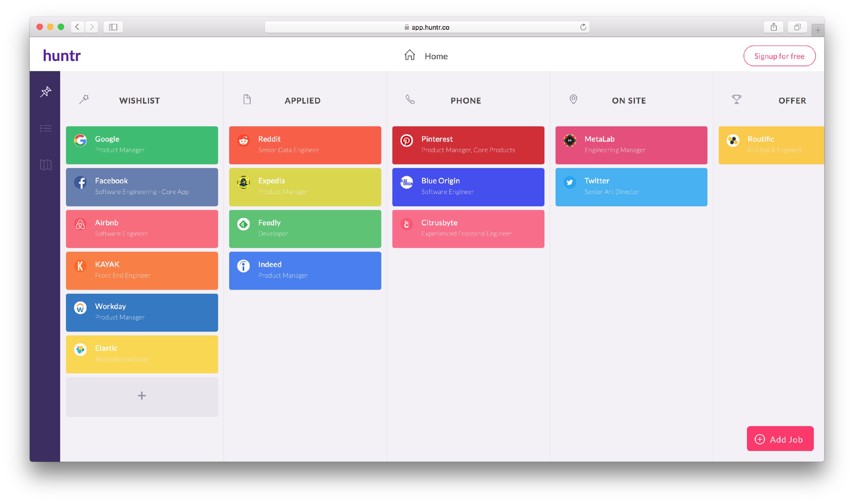
Task: Select the PHONE column header
Action: coord(466,101)
